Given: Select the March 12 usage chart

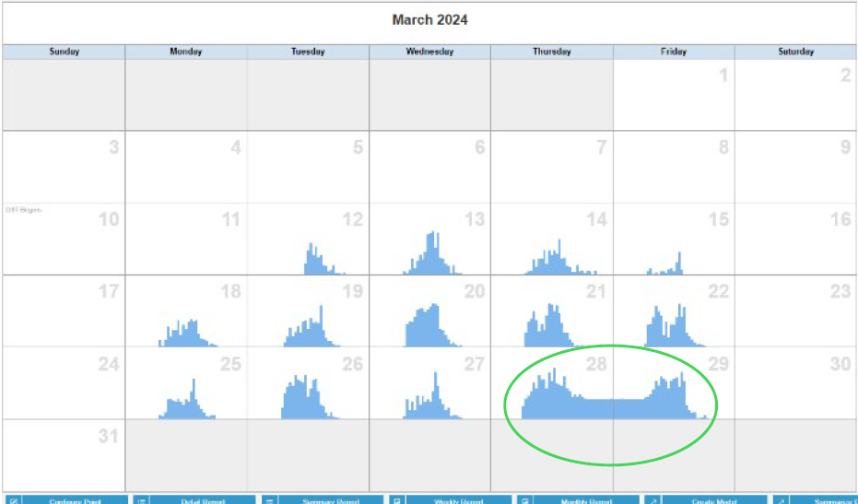Looking at the screenshot, I should (x=321, y=261).
